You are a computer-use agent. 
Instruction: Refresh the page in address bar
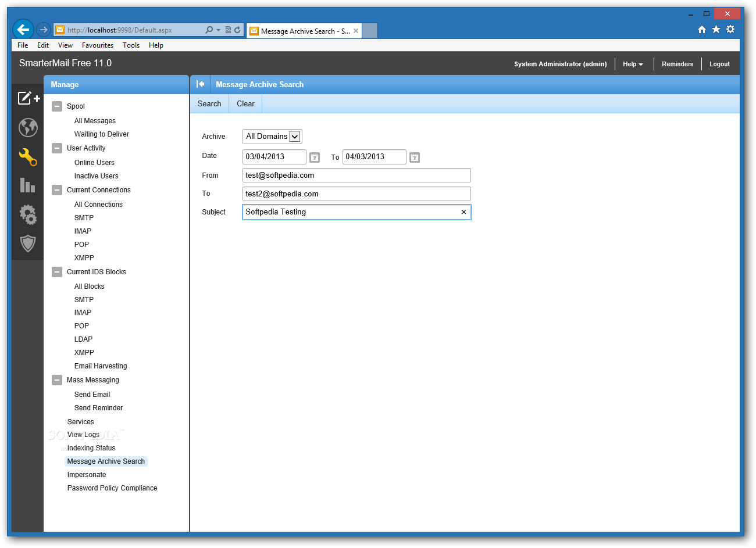[x=237, y=30]
